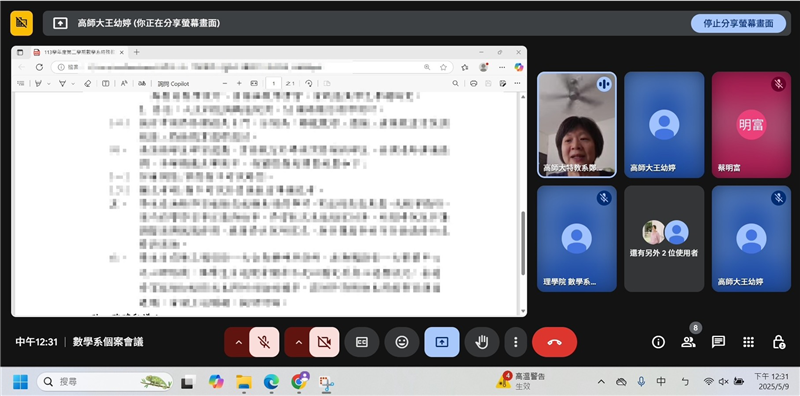
Task: Click the red leave call button
Action: (x=554, y=342)
